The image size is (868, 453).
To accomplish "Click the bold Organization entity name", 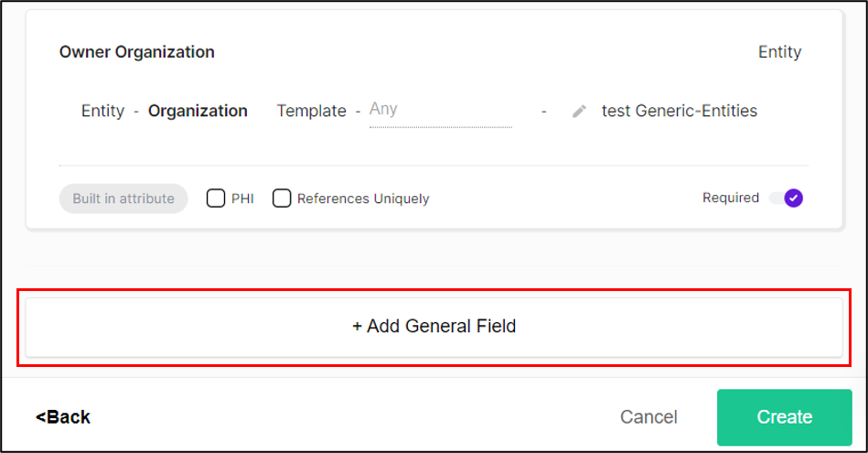I will tap(198, 111).
